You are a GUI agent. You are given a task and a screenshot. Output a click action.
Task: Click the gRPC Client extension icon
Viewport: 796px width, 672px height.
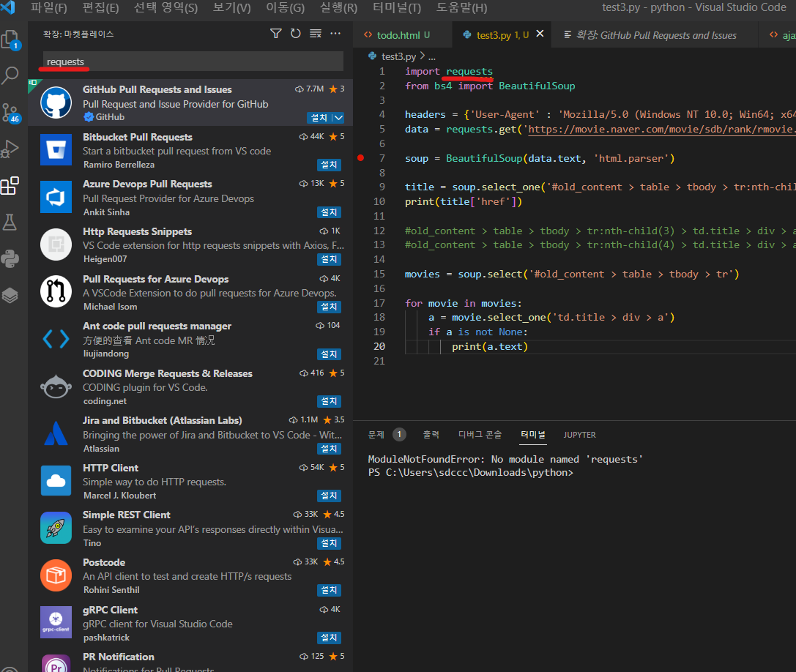tap(56, 622)
